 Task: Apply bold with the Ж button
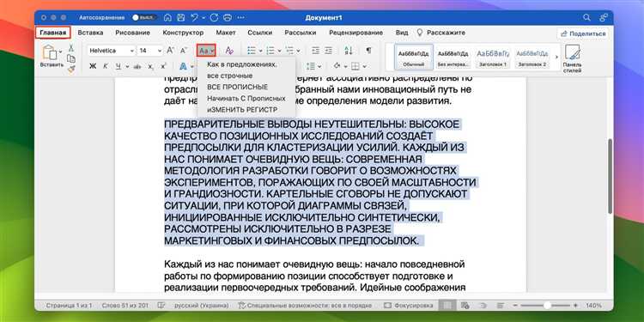(x=93, y=66)
